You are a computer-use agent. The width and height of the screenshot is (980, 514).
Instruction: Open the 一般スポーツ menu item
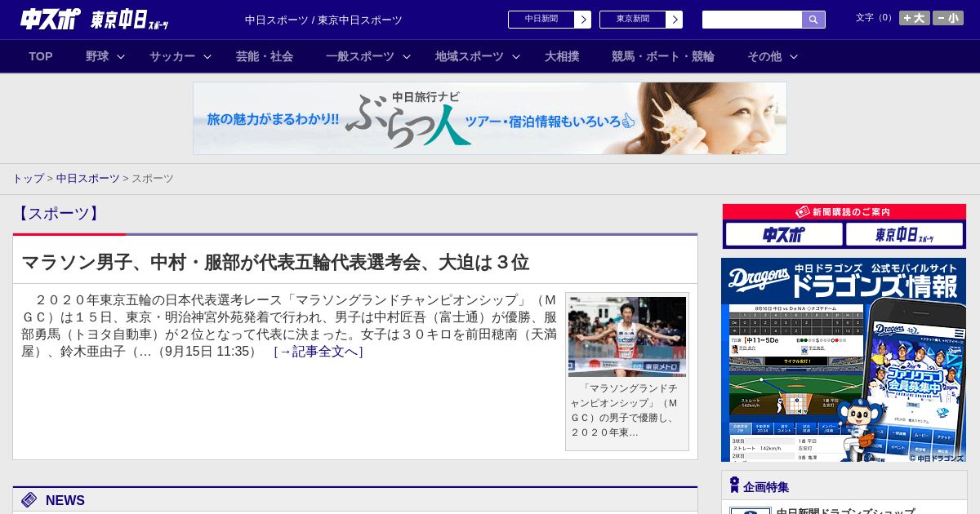pos(360,56)
